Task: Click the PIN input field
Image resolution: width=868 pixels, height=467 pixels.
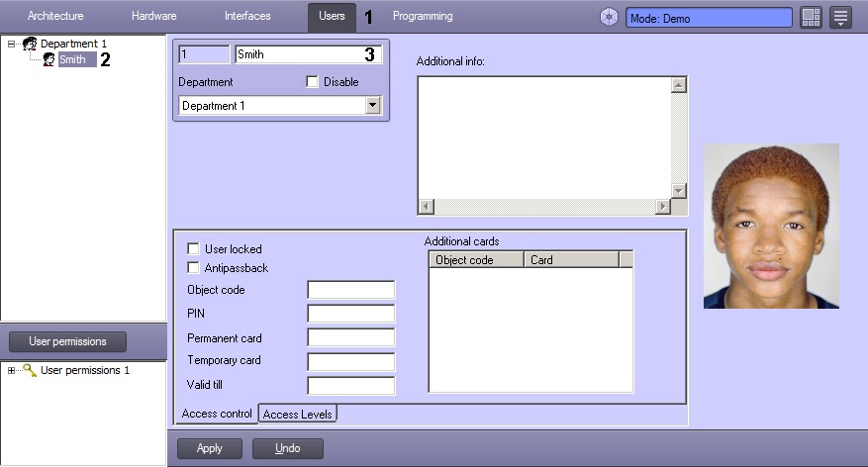Action: tap(351, 314)
